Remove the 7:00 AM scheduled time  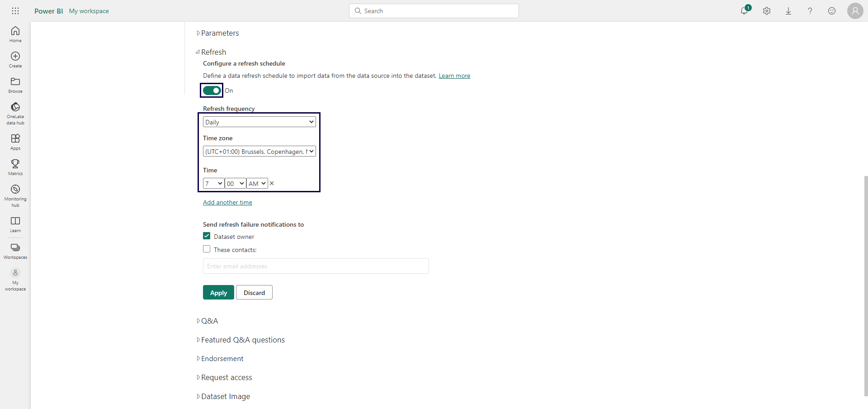tap(272, 183)
